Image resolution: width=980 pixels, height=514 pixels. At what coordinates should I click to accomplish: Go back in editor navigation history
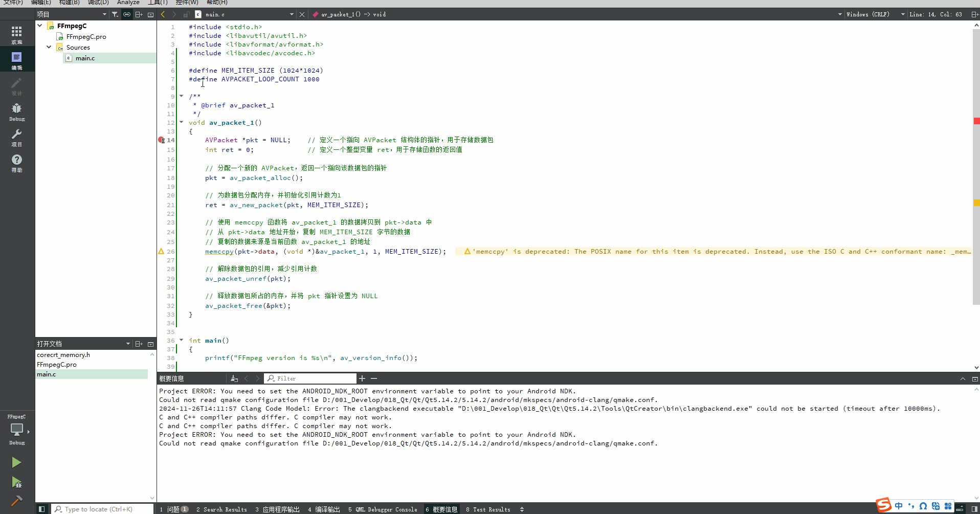coord(163,14)
